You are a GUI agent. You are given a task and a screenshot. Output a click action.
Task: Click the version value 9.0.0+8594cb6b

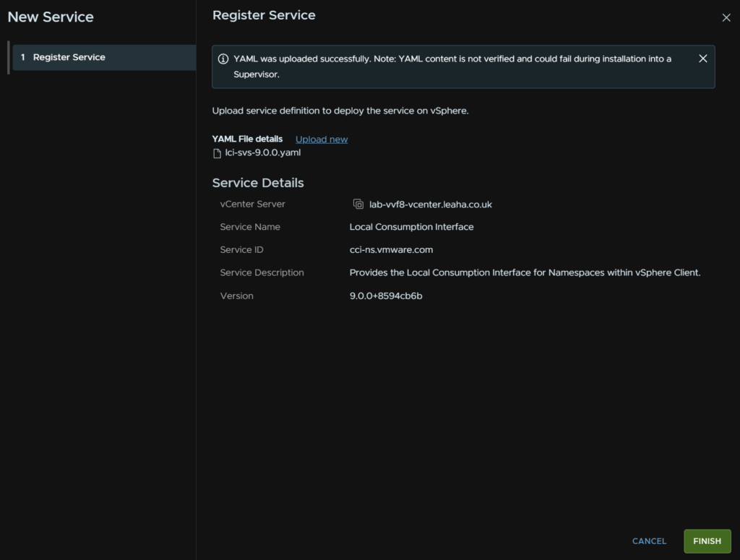pos(386,296)
